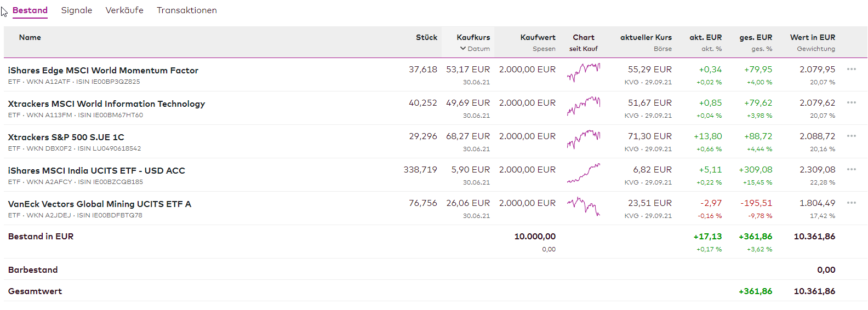
Task: Switch to the Verkäufe tab
Action: tap(124, 10)
